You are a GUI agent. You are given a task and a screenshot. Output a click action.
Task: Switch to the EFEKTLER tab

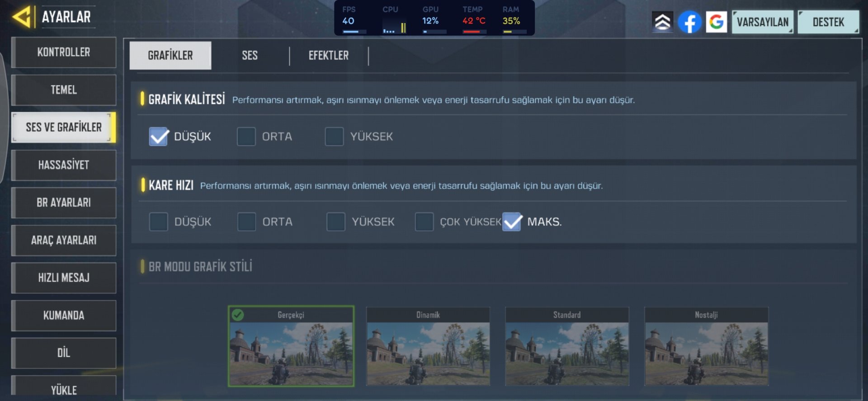[329, 56]
